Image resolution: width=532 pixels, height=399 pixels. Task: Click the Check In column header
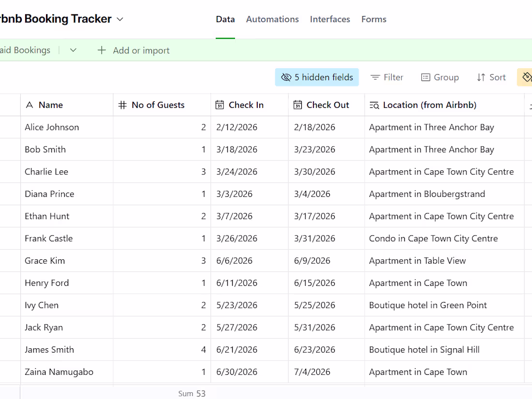[250, 105]
